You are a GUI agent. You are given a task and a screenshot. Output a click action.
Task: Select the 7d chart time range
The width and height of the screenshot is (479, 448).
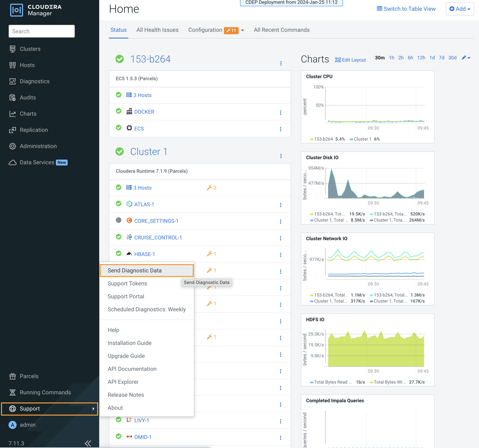441,58
